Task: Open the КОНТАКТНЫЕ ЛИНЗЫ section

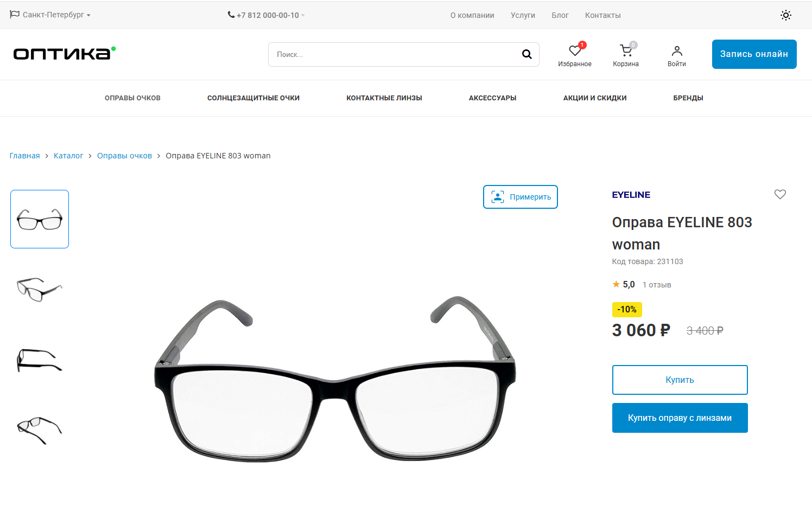Action: click(x=384, y=98)
